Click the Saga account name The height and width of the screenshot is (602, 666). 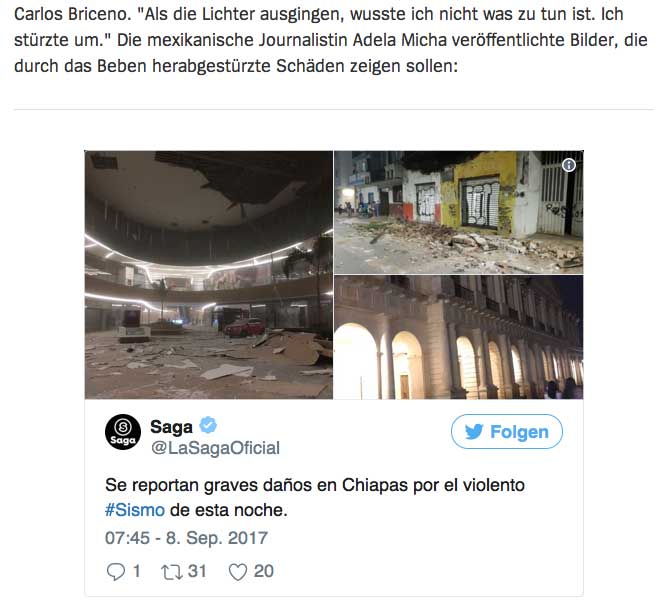(171, 427)
